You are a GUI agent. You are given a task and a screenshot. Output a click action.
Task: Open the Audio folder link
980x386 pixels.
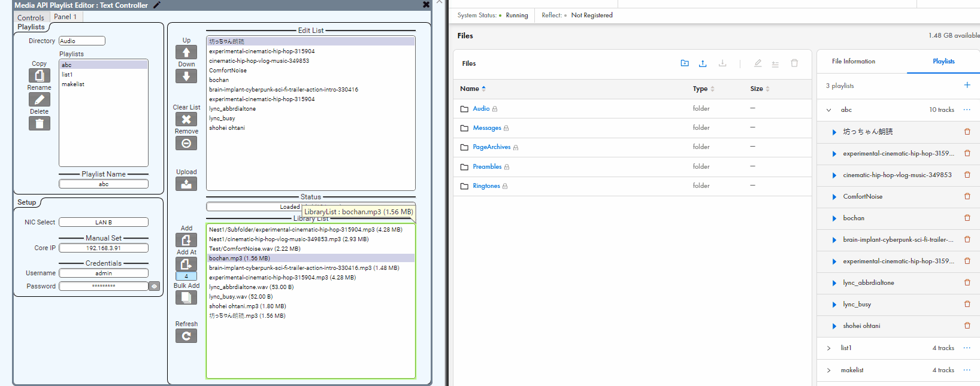(481, 109)
